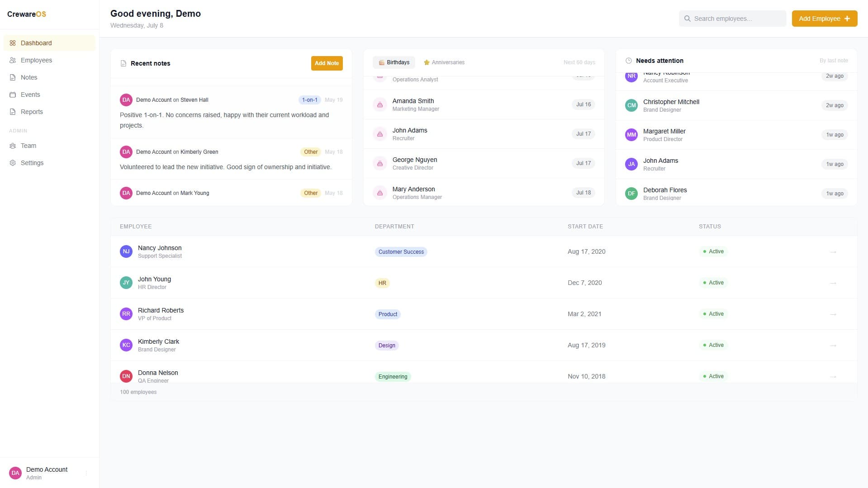The height and width of the screenshot is (488, 868).
Task: Click the Needs attention clock icon
Action: (628, 61)
